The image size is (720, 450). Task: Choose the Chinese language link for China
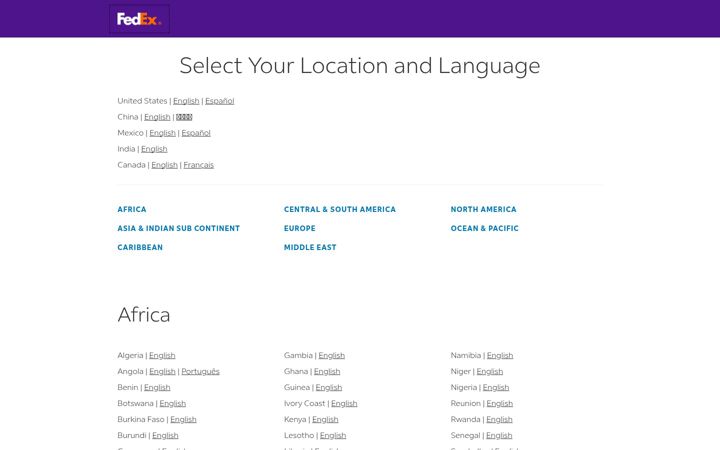[184, 117]
